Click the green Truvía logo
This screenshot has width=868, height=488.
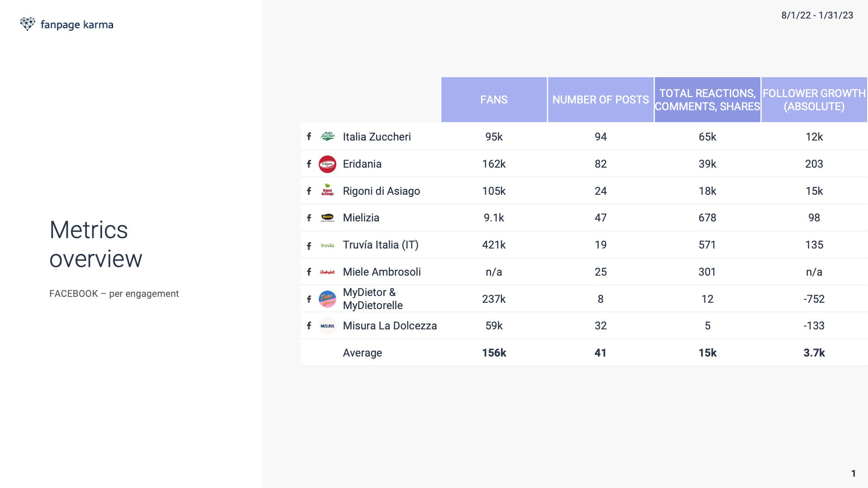[x=327, y=245]
